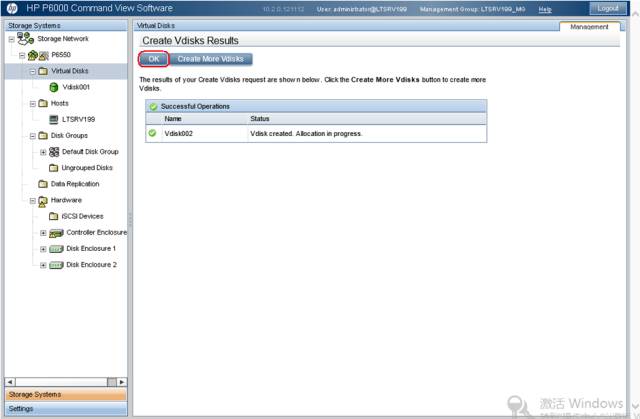
Task: Select the LTSRV199 host label
Action: tap(78, 120)
